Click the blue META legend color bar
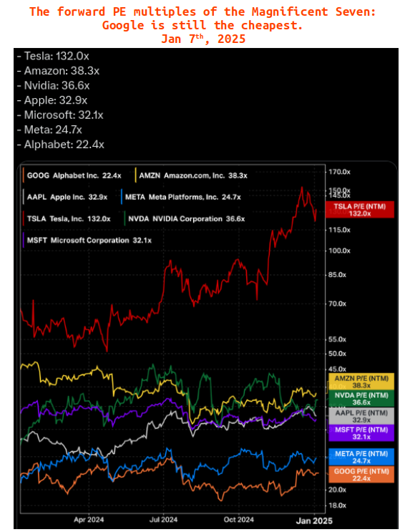The image size is (405, 532). click(x=122, y=197)
